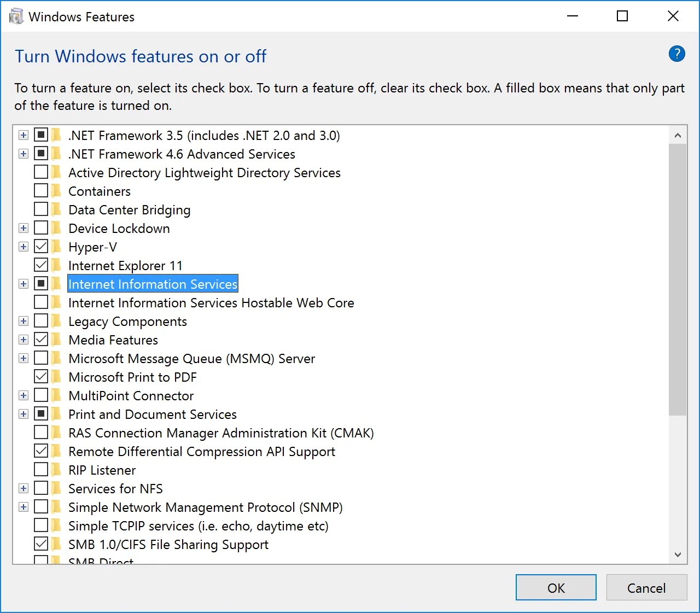The width and height of the screenshot is (700, 613).
Task: Select the Hyper-V label
Action: [92, 247]
